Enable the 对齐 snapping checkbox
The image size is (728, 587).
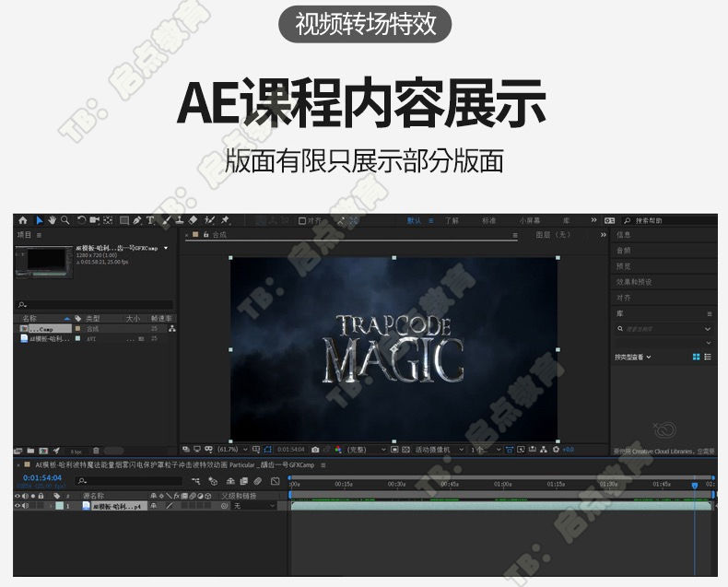click(x=302, y=221)
